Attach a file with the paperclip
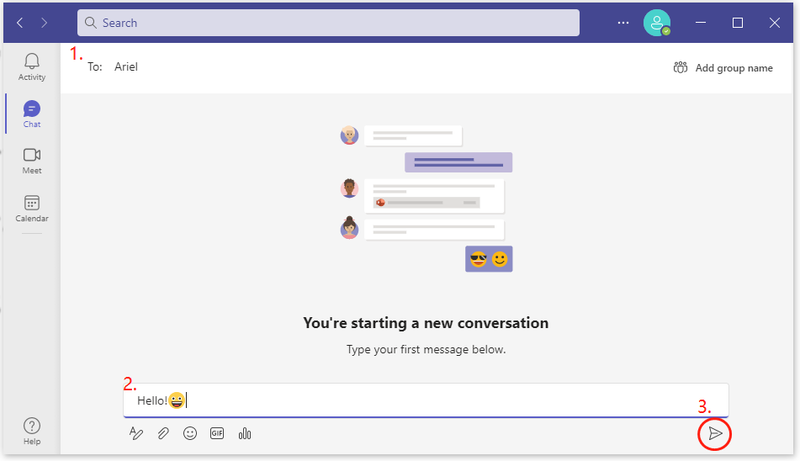 pyautogui.click(x=163, y=433)
